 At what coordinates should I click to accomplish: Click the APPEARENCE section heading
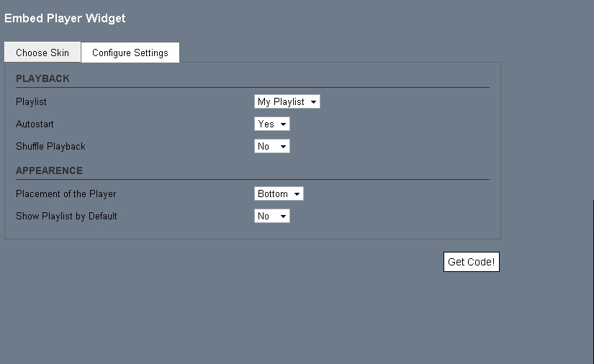click(x=49, y=170)
